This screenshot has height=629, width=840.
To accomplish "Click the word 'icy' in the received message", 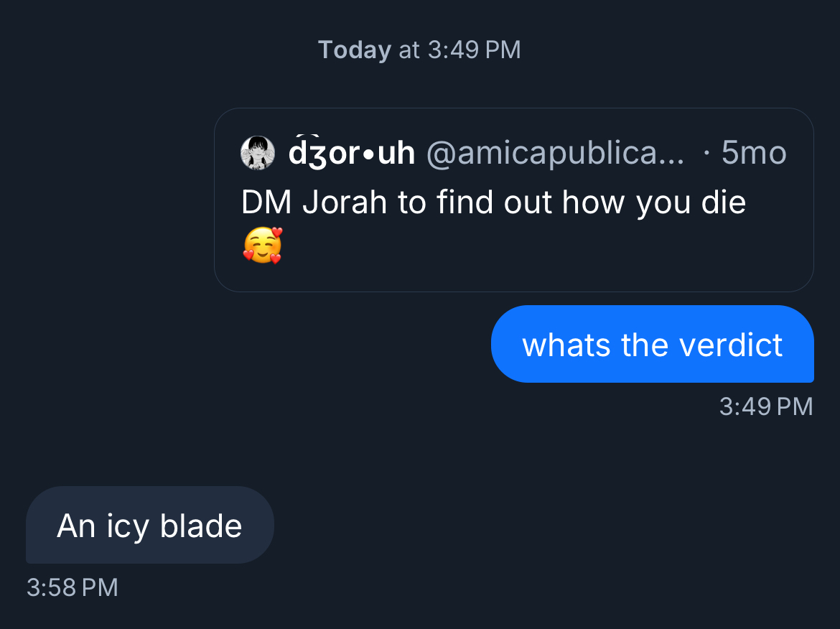I will coord(129,526).
